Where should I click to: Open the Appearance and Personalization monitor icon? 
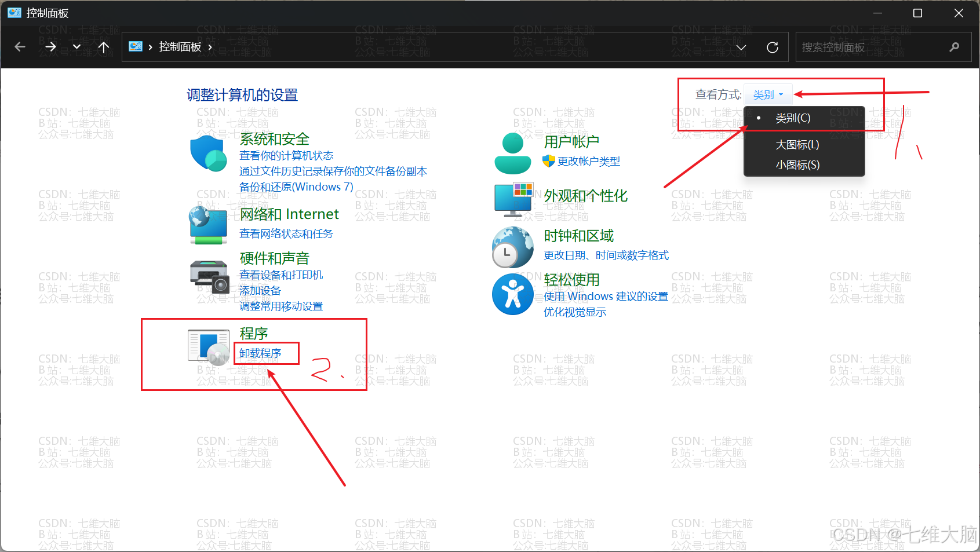click(x=513, y=199)
